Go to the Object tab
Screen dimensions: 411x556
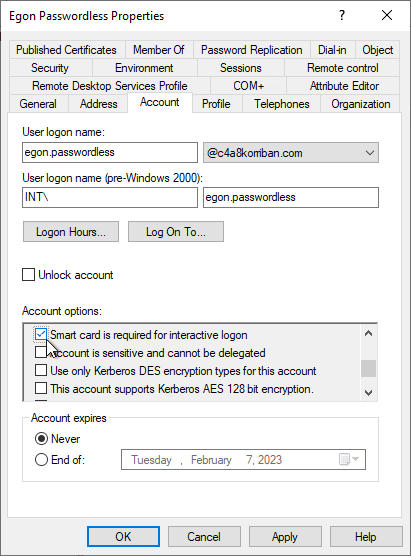click(377, 50)
